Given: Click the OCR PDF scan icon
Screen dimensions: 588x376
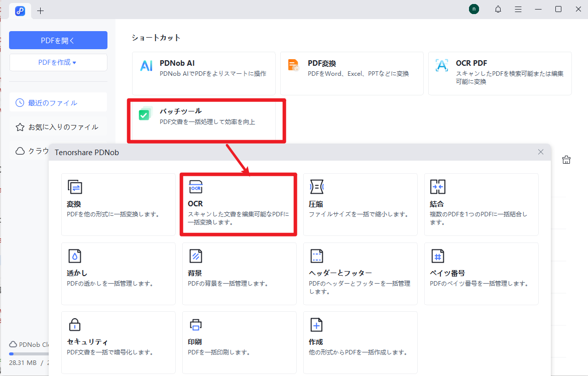Looking at the screenshot, I should tap(442, 65).
